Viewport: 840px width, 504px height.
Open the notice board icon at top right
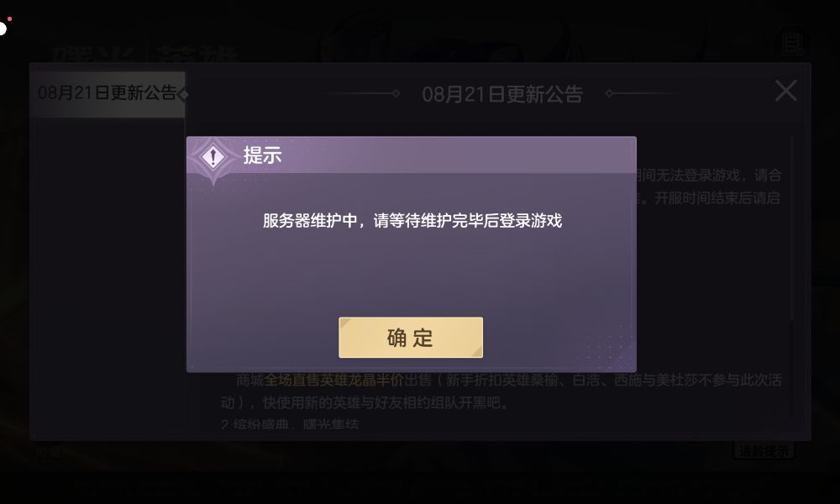[x=792, y=43]
